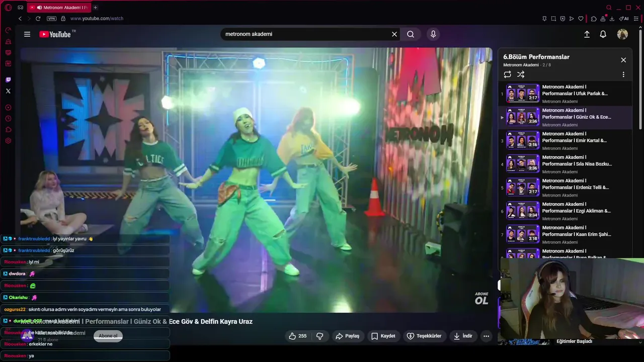The height and width of the screenshot is (362, 644).
Task: Click the Paylaş share button
Action: tap(347, 336)
